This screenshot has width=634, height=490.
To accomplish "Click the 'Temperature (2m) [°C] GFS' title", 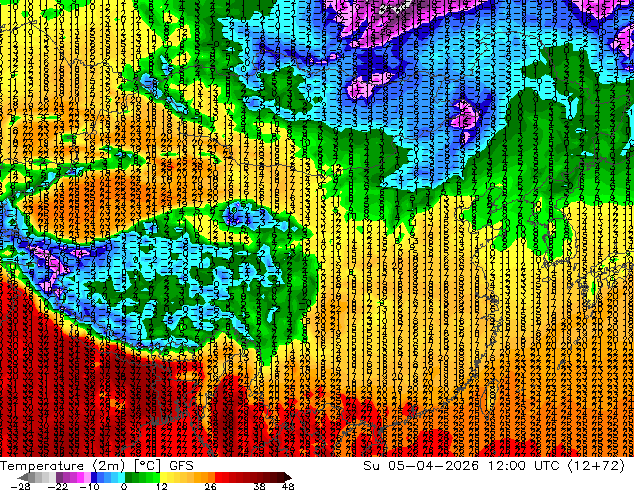I will coord(97,466).
